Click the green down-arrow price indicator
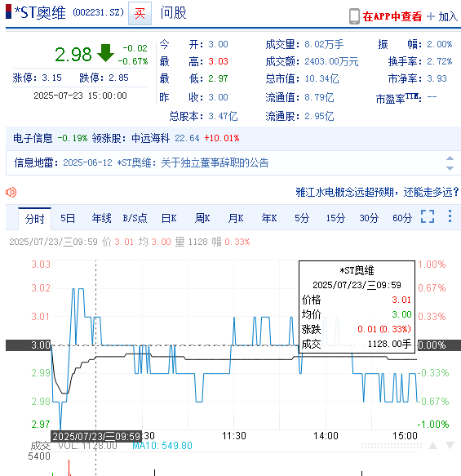Image resolution: width=461 pixels, height=476 pixels. (105, 53)
